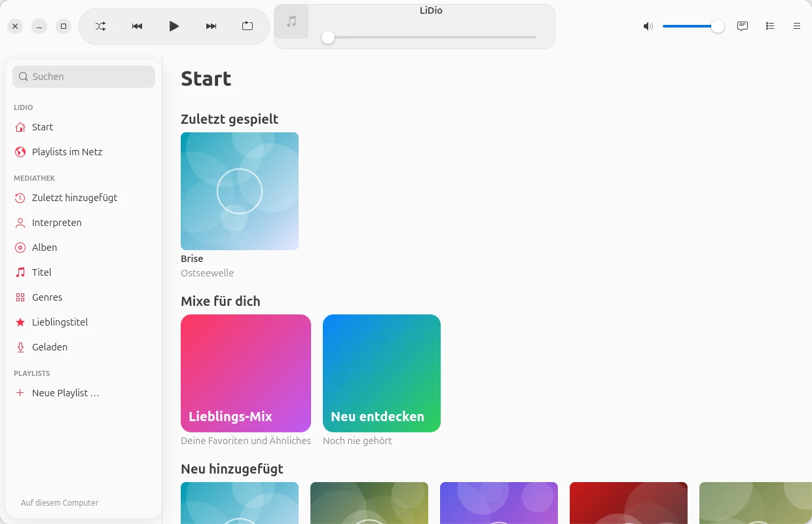Click the clock icon for Zuletzt hinzugefügt
The width and height of the screenshot is (812, 524).
20,198
